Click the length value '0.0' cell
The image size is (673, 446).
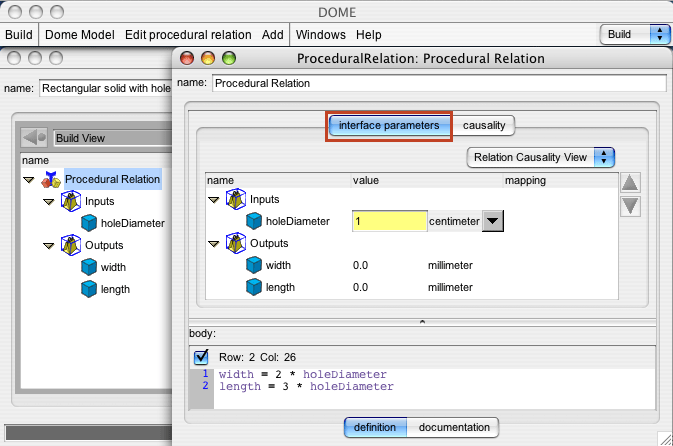click(360, 287)
